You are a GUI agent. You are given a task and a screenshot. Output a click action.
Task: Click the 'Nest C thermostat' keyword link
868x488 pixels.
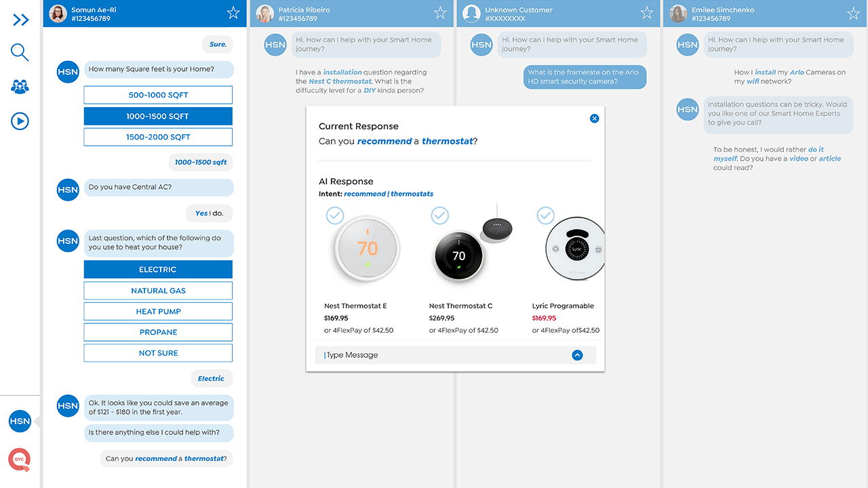[340, 81]
